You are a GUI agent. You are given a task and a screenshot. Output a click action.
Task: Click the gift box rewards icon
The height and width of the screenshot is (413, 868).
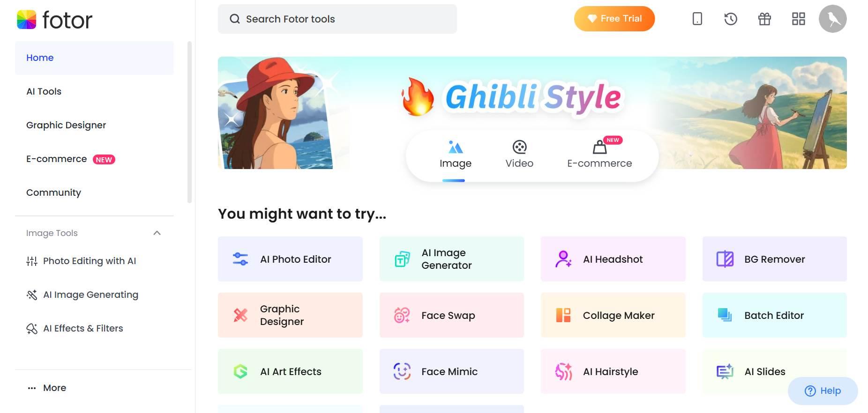(x=764, y=19)
